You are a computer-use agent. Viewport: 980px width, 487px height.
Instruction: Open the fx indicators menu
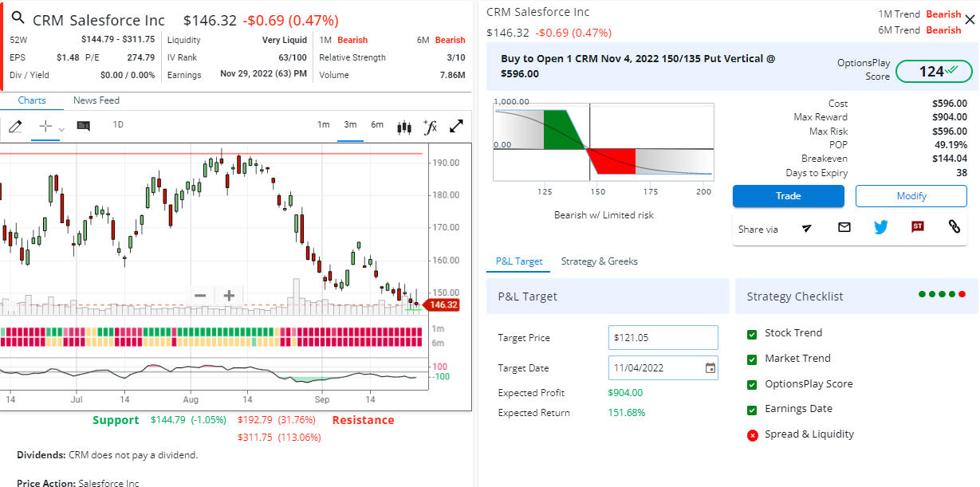click(x=431, y=127)
